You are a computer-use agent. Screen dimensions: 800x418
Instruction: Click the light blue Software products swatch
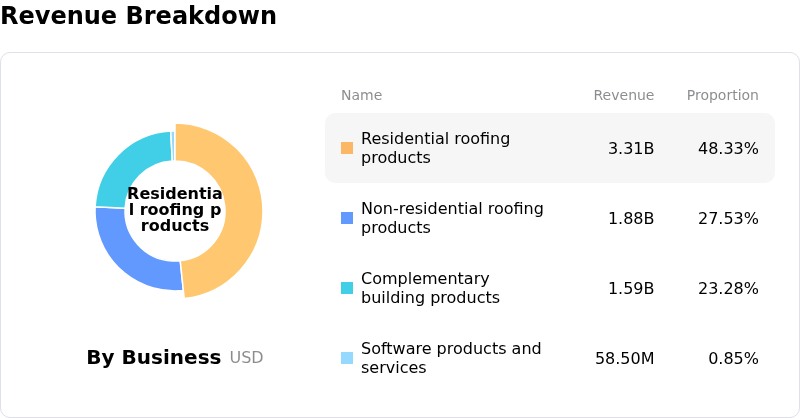(x=347, y=358)
